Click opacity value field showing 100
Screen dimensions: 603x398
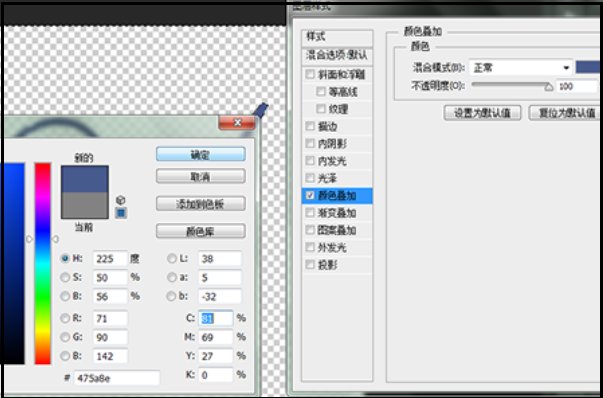click(576, 87)
